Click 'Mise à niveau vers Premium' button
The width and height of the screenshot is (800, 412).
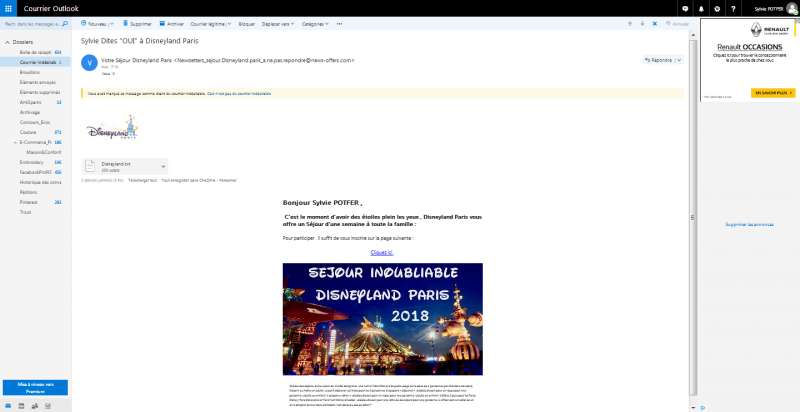pyautogui.click(x=35, y=388)
